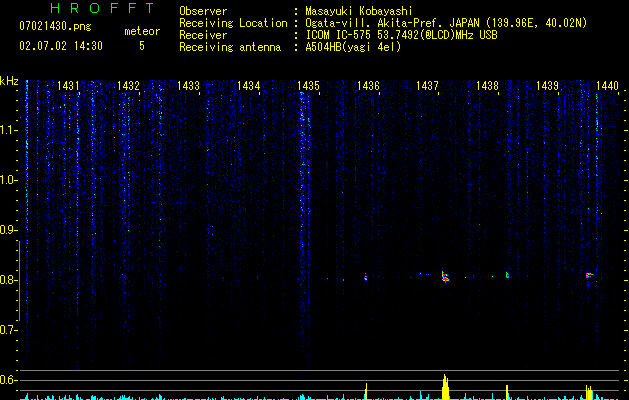Click the 1435 time axis label
This screenshot has height=400, width=629.
308,86
